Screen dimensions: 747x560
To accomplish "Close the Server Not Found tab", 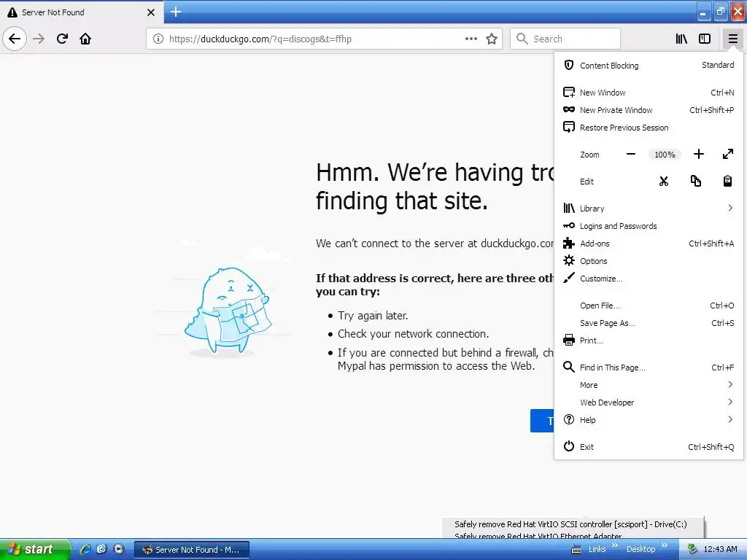I will 151,12.
